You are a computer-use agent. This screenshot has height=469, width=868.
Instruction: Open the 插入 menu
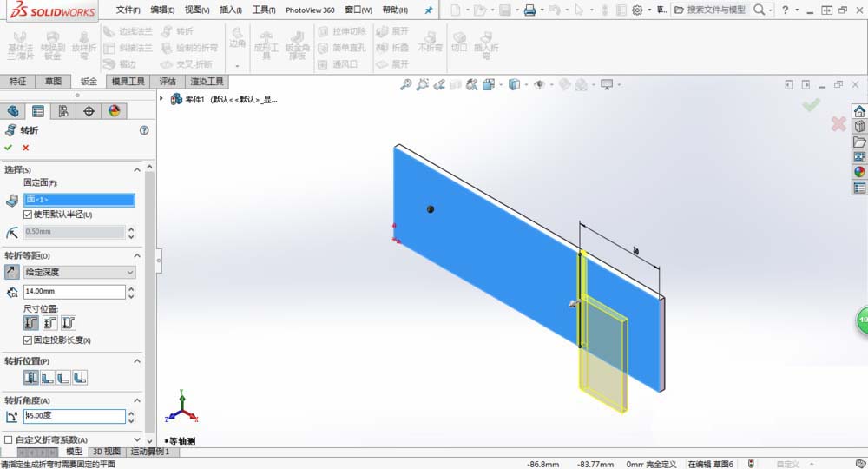coord(230,10)
